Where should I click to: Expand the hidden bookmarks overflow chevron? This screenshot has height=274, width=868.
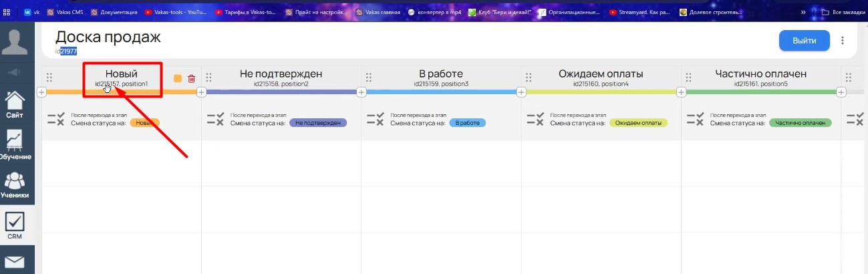802,12
